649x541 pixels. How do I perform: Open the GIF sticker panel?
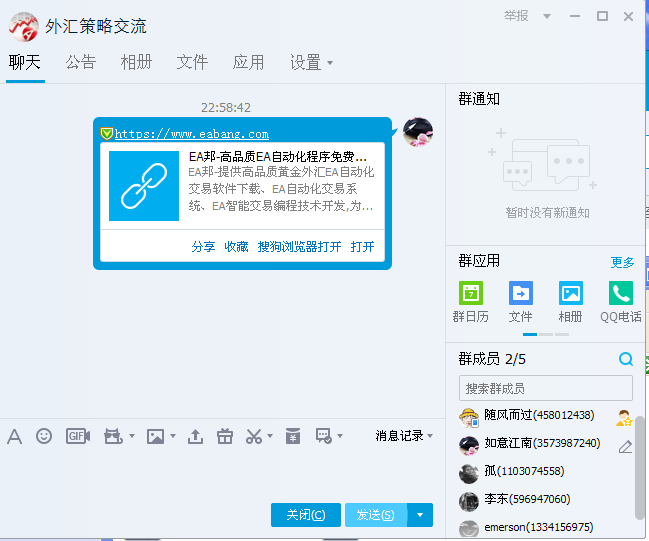78,436
